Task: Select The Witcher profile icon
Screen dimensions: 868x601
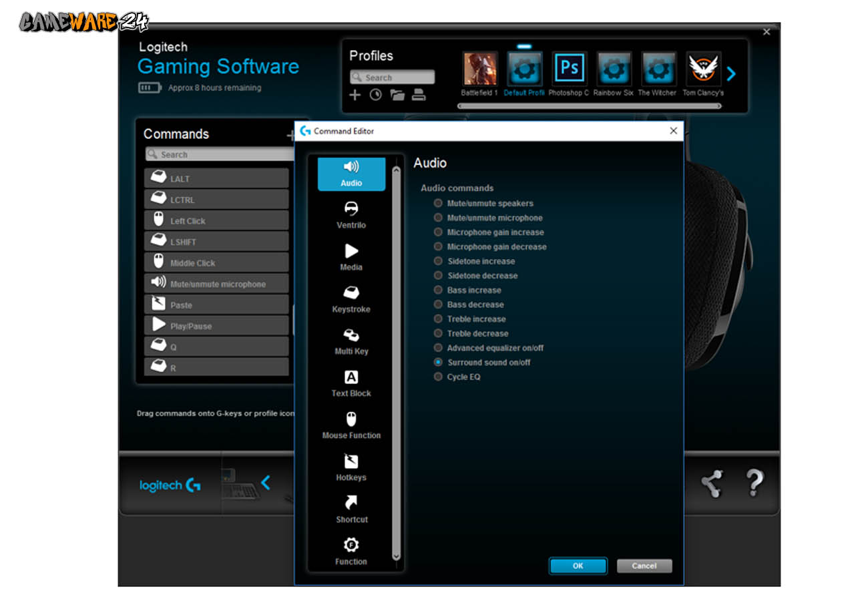Action: point(658,69)
